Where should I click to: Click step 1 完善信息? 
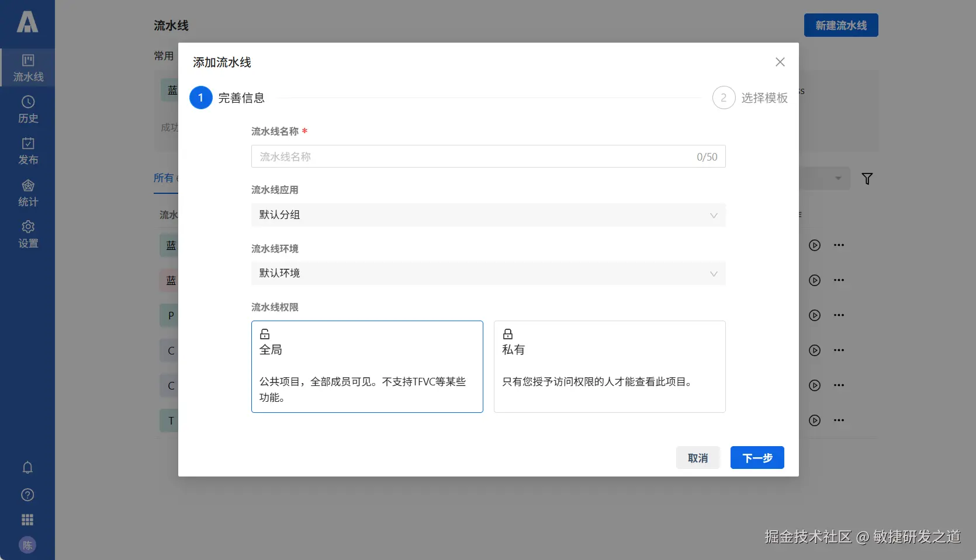click(x=227, y=98)
